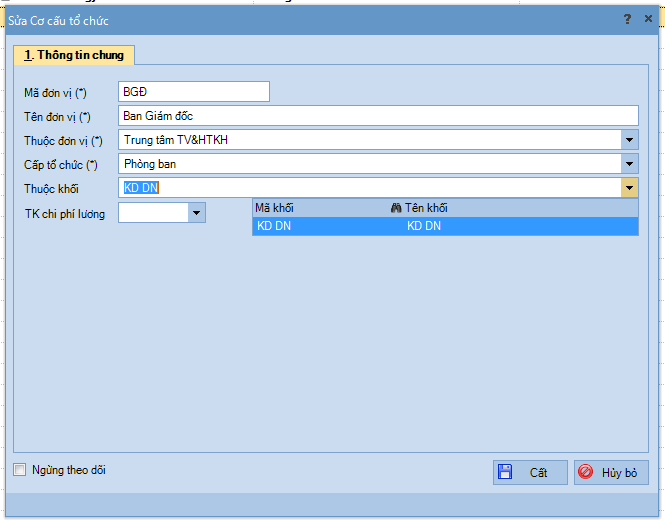Screen dimensions: 665x521
Task: Click the red cancel circle icon
Action: pyautogui.click(x=585, y=472)
